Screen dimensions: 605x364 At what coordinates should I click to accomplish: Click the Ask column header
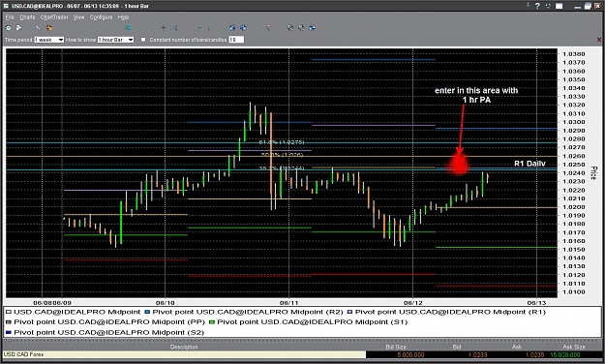517,347
